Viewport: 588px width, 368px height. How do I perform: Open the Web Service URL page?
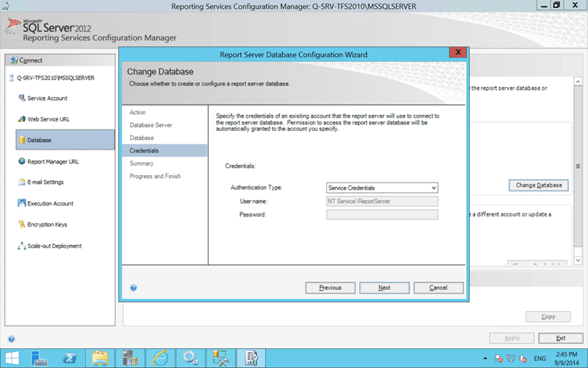pyautogui.click(x=49, y=119)
